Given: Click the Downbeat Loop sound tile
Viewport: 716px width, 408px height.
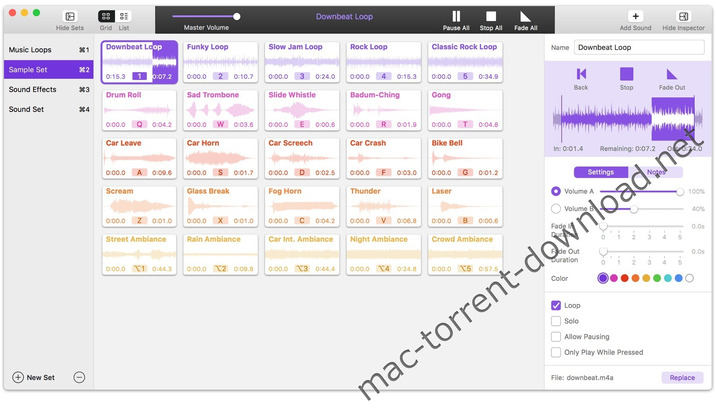Looking at the screenshot, I should (139, 62).
